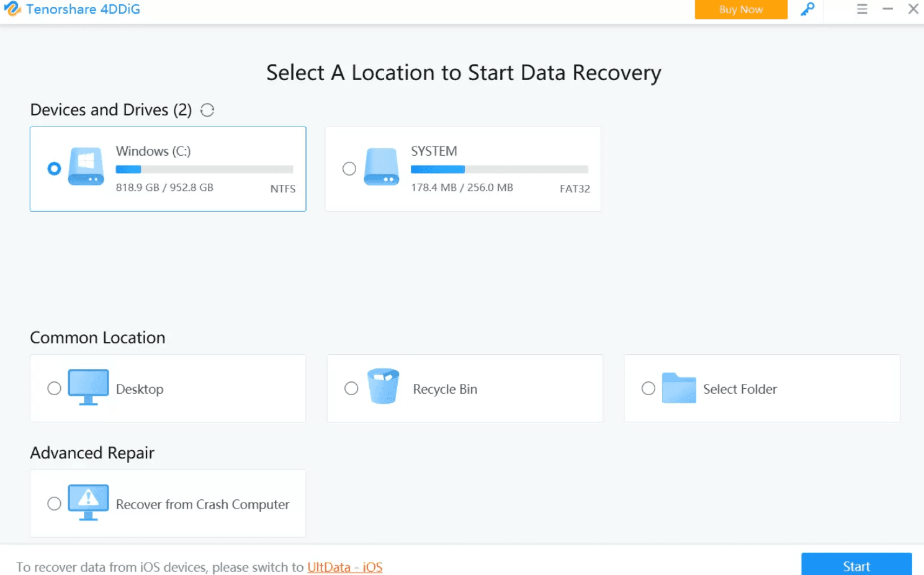Open the hamburger menu in title bar
This screenshot has width=924, height=575.
pyautogui.click(x=862, y=9)
